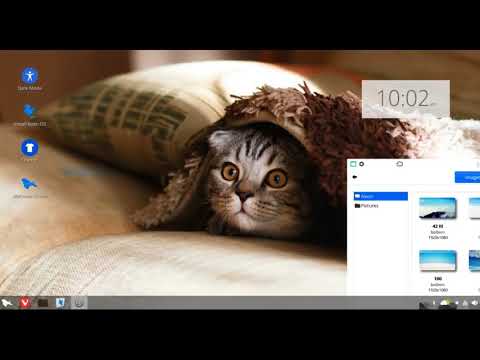Viewport: 480px width, 360px height.
Task: Open the weather cloud icon in system tray
Action: pos(445,303)
